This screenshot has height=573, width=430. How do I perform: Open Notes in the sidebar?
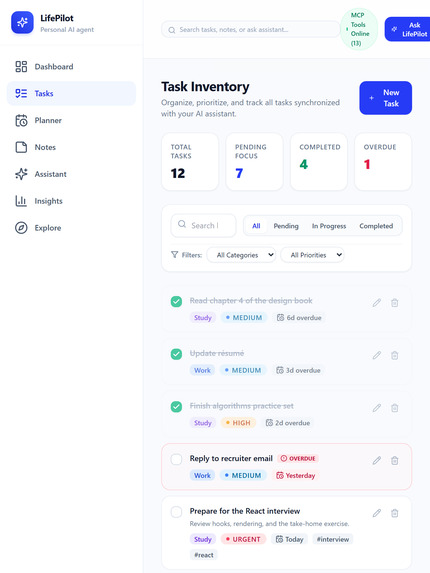coord(71,147)
